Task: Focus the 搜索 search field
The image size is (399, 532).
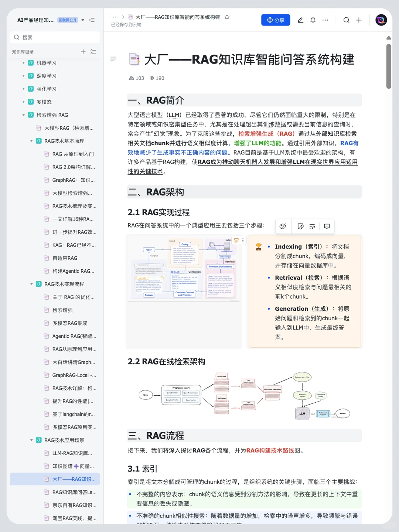Action: click(x=55, y=37)
